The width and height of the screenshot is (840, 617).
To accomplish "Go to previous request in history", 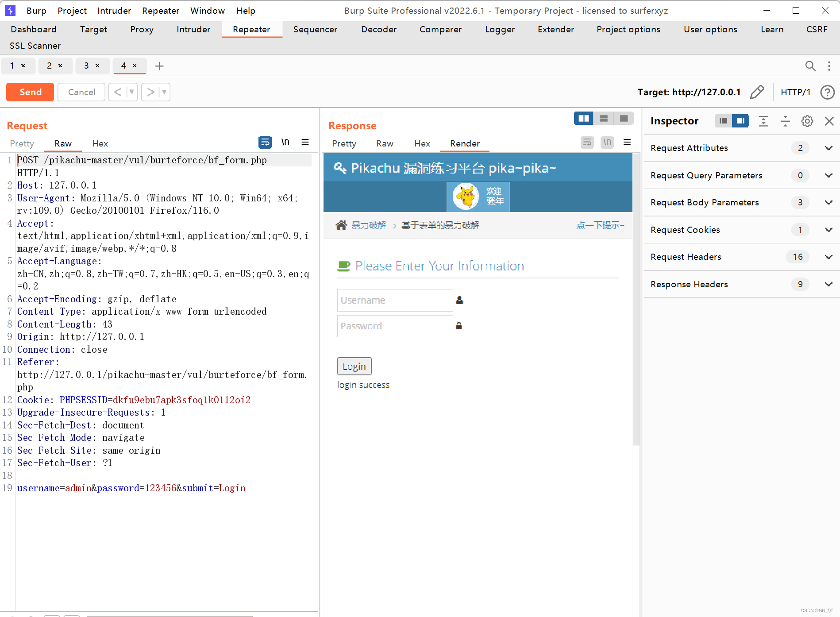I will pyautogui.click(x=117, y=92).
